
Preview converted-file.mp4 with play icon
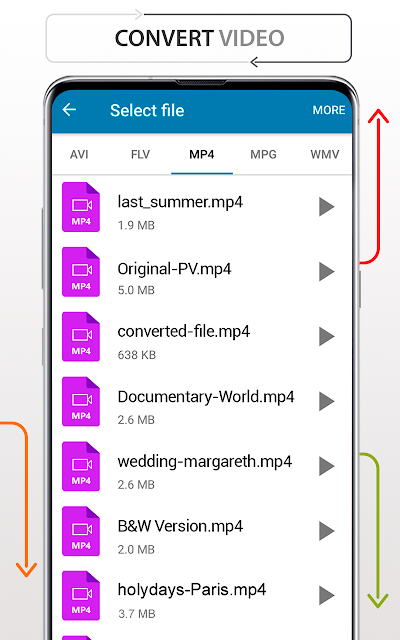point(327,336)
